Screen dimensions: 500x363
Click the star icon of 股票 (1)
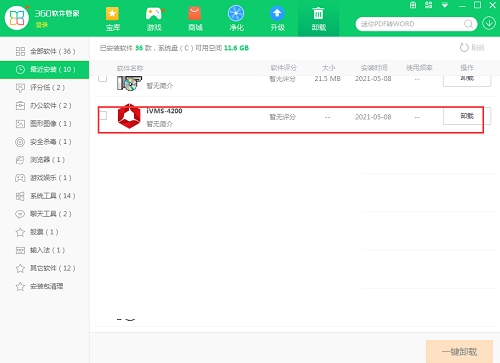pyautogui.click(x=20, y=232)
